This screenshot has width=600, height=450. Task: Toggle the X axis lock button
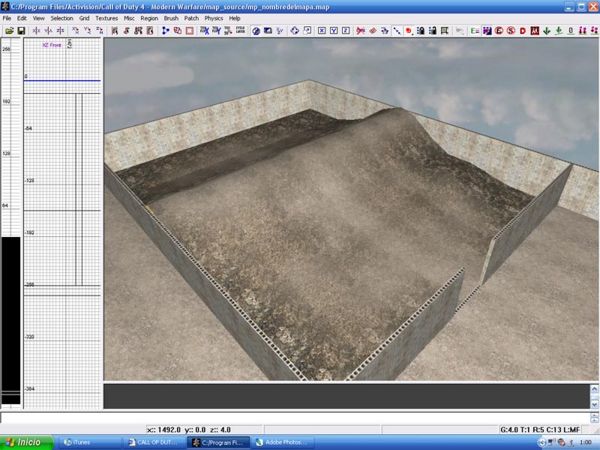coord(322,31)
